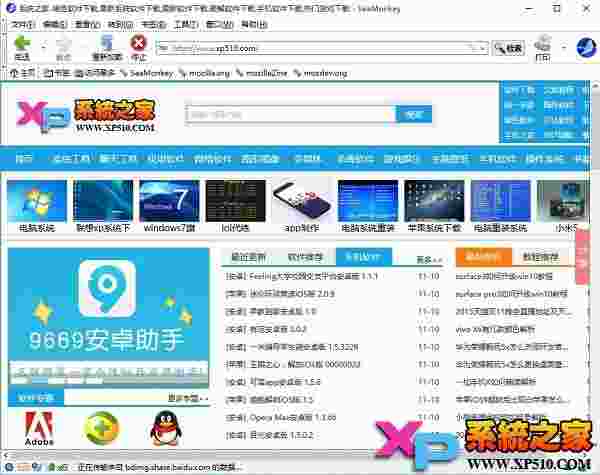Click the red Stop loading button

pyautogui.click(x=139, y=47)
